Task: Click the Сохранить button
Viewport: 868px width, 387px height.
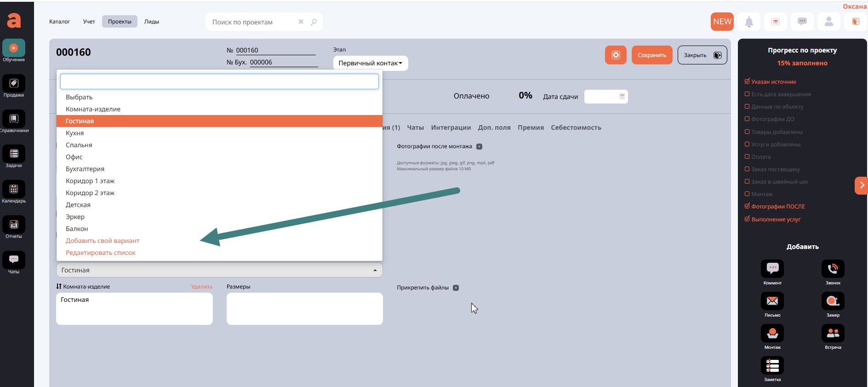Action: pyautogui.click(x=651, y=55)
